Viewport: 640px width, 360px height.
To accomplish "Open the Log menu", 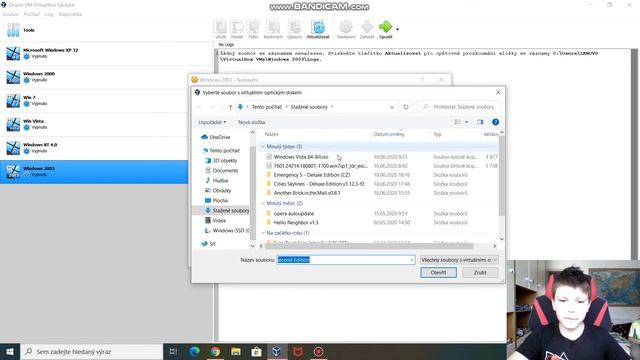I will [x=49, y=14].
